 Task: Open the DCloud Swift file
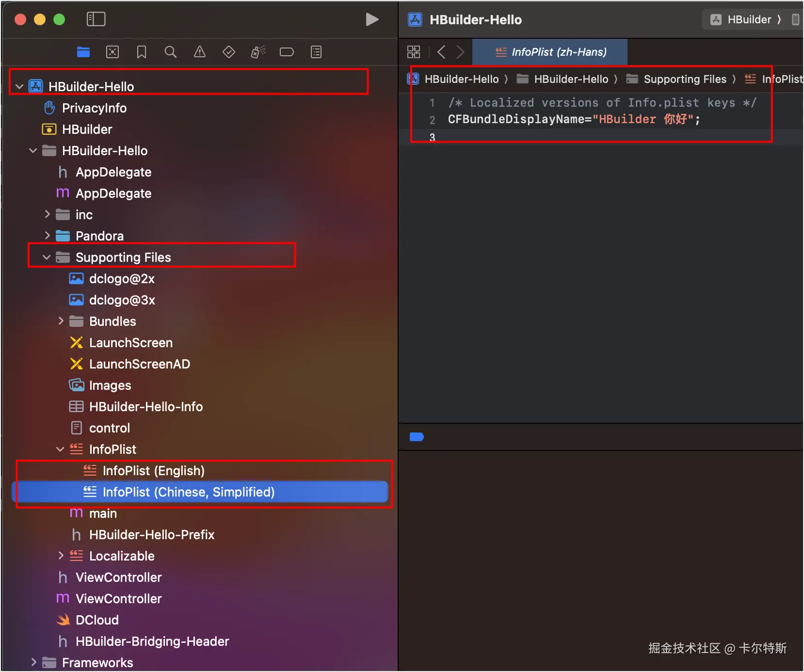pyautogui.click(x=97, y=620)
